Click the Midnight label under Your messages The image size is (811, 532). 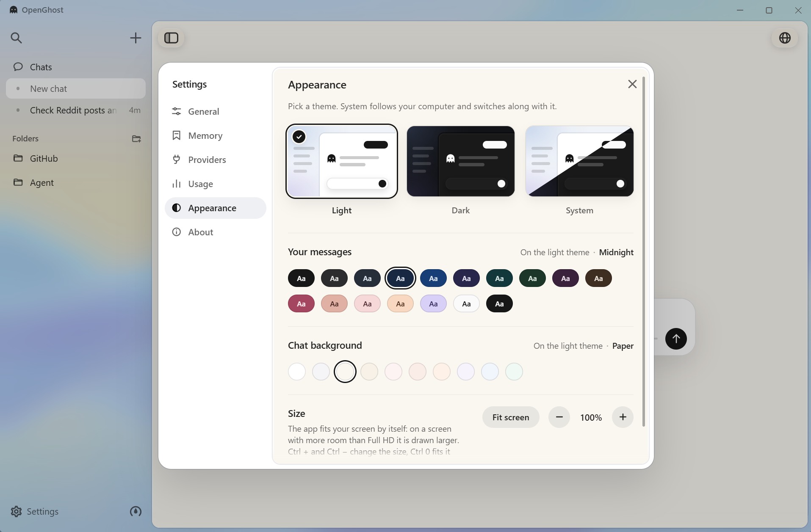pos(616,252)
